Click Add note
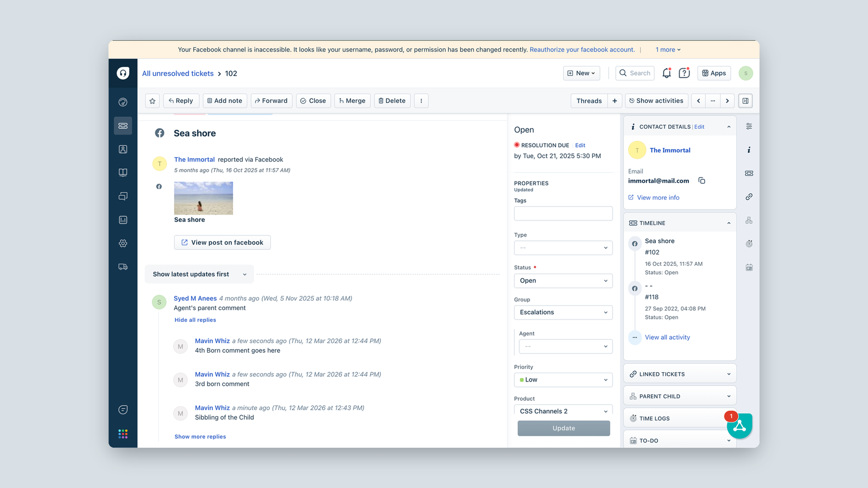Viewport: 868px width, 488px height. tap(224, 101)
